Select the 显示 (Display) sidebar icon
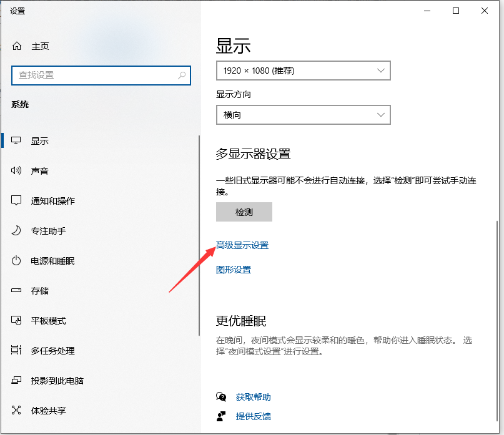Viewport: 504px width, 435px height. [x=16, y=140]
